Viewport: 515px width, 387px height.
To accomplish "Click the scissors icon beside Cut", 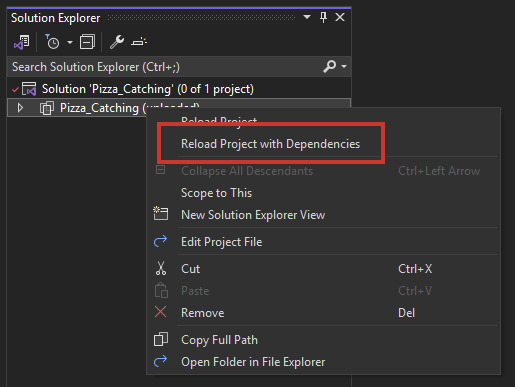I will [x=161, y=268].
